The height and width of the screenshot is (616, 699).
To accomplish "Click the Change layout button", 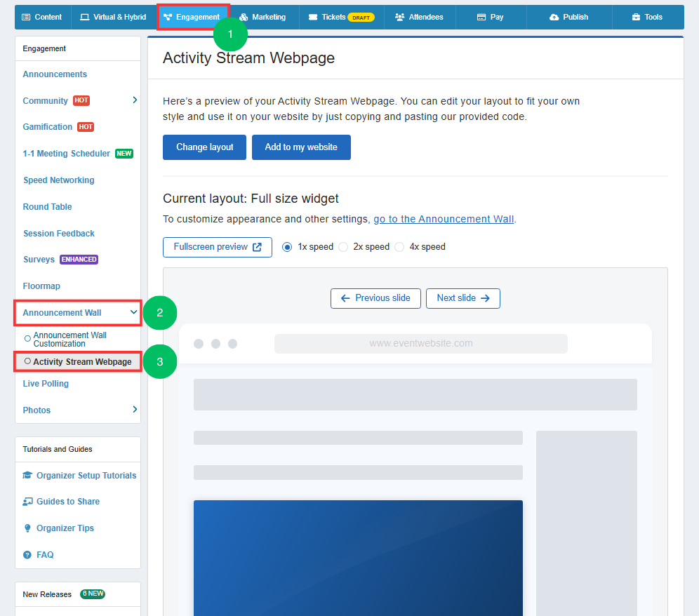I will [x=205, y=147].
